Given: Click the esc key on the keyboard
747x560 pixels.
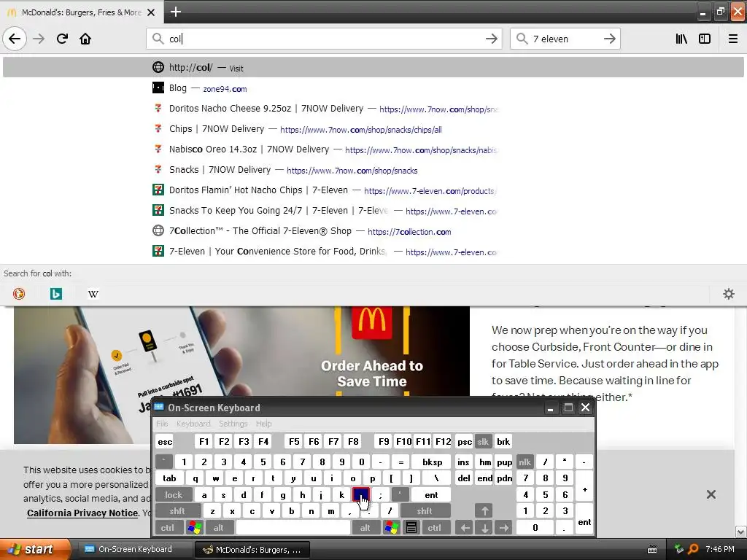Looking at the screenshot, I should pyautogui.click(x=165, y=441).
